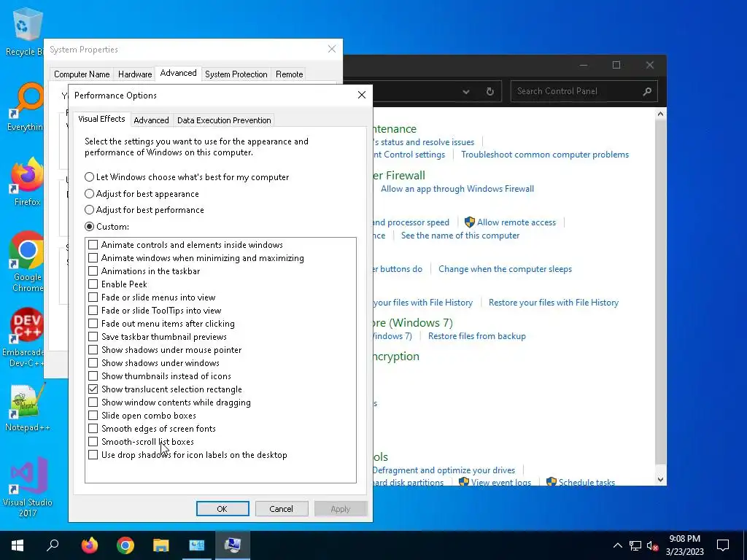The image size is (747, 560).
Task: Open the Google Chrome desktop shortcut
Action: (x=27, y=262)
